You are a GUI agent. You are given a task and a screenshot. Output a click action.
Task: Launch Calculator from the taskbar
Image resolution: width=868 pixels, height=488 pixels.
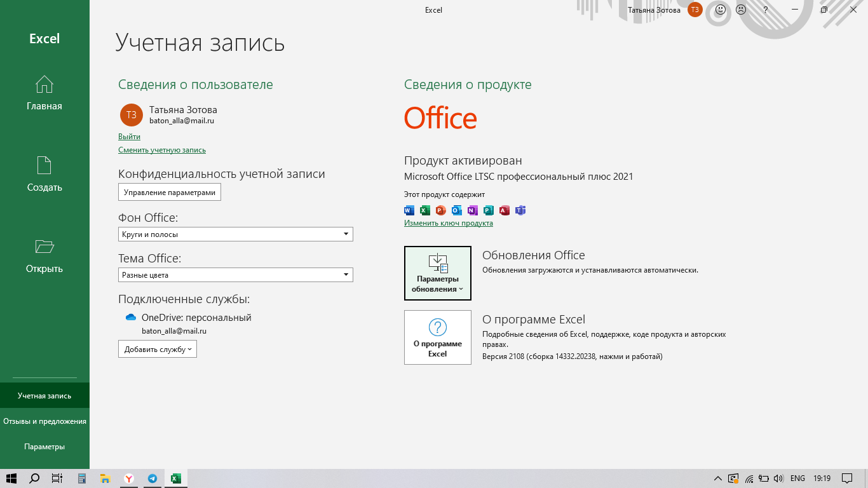[82, 478]
